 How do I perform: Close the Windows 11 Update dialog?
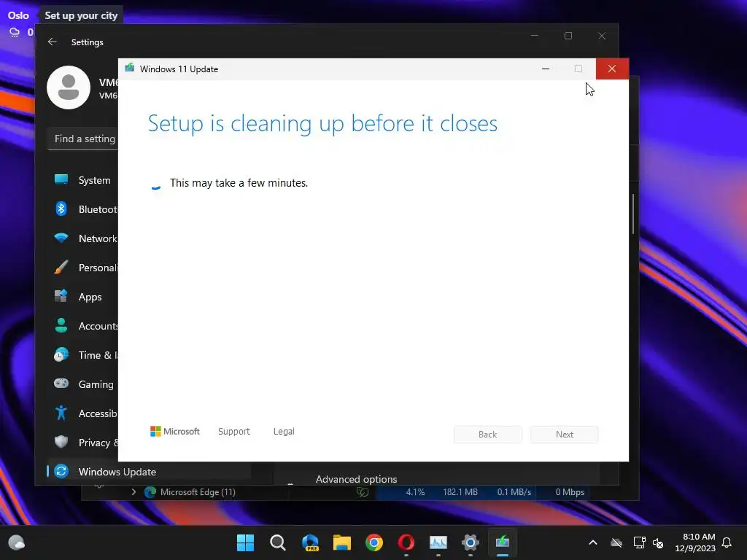point(612,69)
